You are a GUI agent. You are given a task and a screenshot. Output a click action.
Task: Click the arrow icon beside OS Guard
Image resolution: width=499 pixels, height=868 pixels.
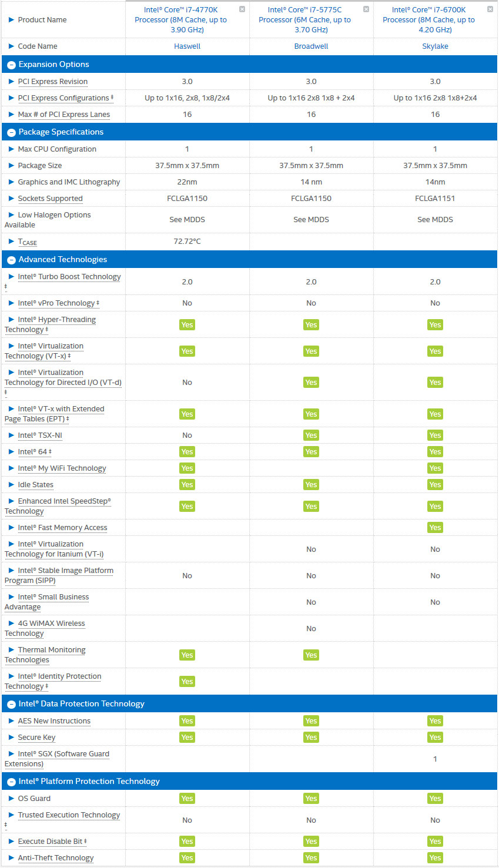pyautogui.click(x=11, y=799)
